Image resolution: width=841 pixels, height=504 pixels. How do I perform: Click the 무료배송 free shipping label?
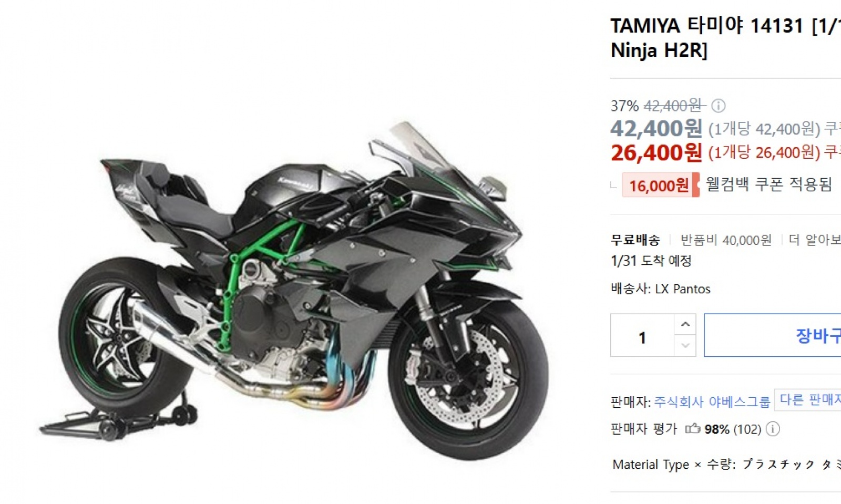(x=635, y=240)
